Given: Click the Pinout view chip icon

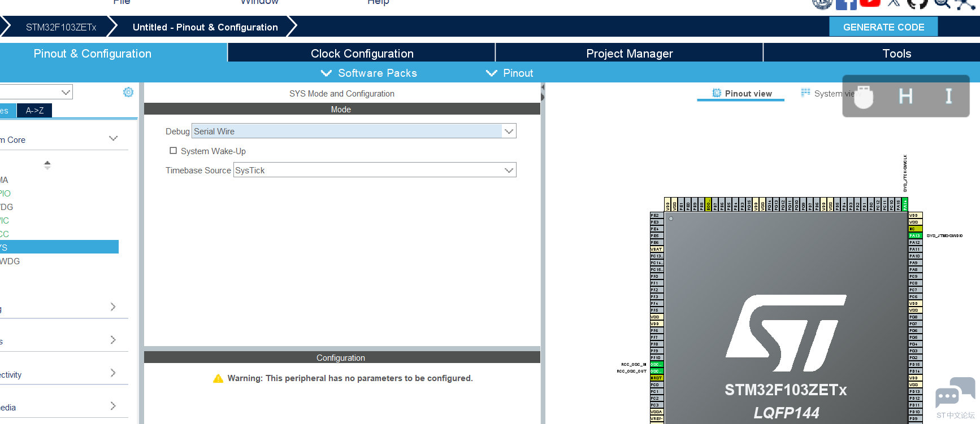Looking at the screenshot, I should pos(717,93).
